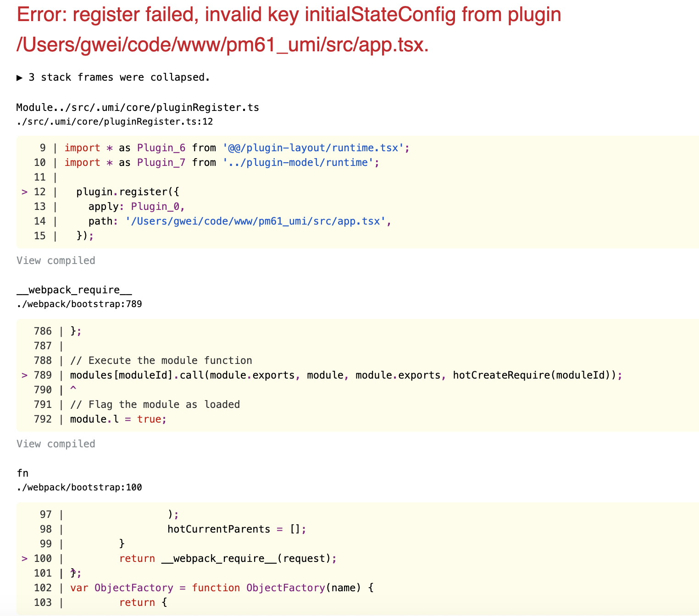Click the hotCurrentParents assignment on line 98
Image resolution: width=699 pixels, height=616 pixels.
pos(236,529)
